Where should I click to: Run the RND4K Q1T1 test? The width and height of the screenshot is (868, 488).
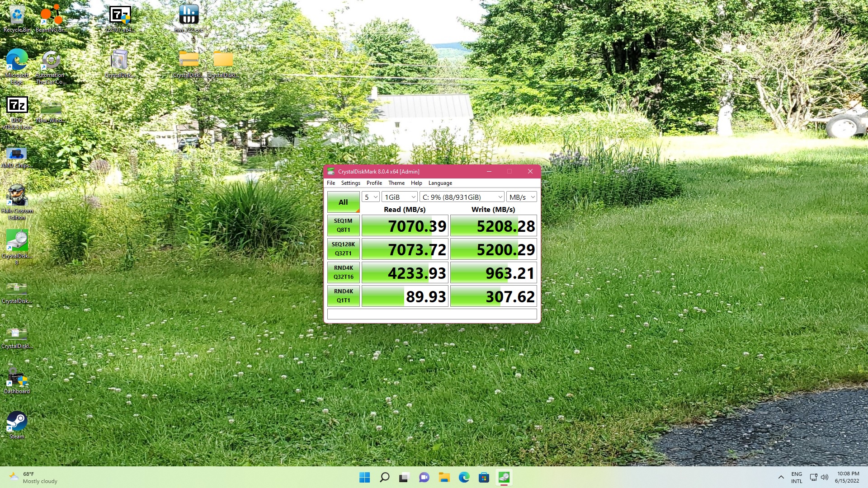coord(344,296)
